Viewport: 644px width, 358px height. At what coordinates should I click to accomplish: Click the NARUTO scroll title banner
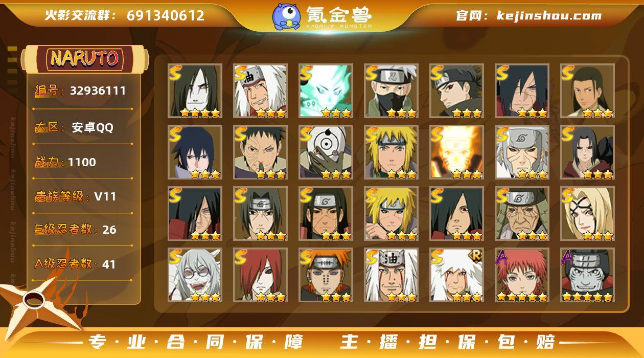pos(84,59)
